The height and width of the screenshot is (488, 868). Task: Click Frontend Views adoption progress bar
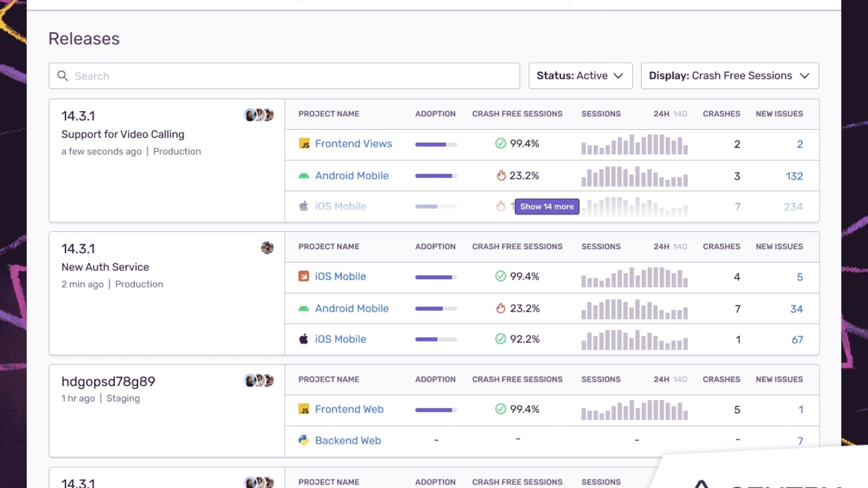pos(435,145)
